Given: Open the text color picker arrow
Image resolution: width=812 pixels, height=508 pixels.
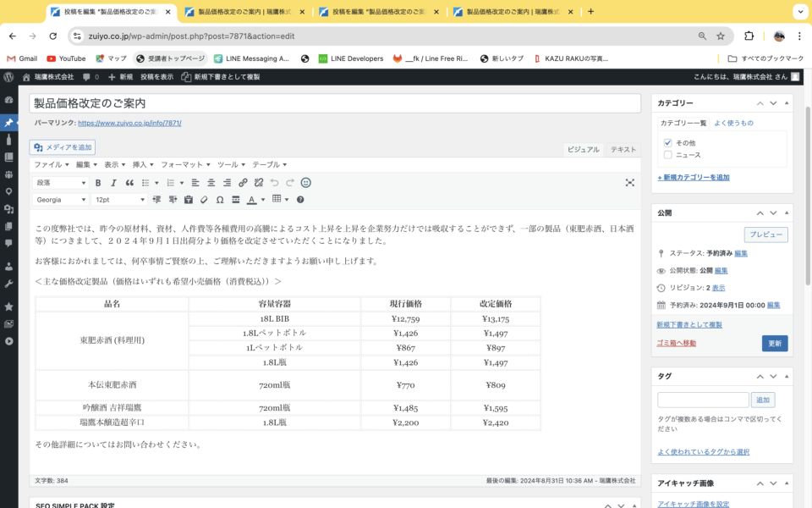Looking at the screenshot, I should pos(263,200).
